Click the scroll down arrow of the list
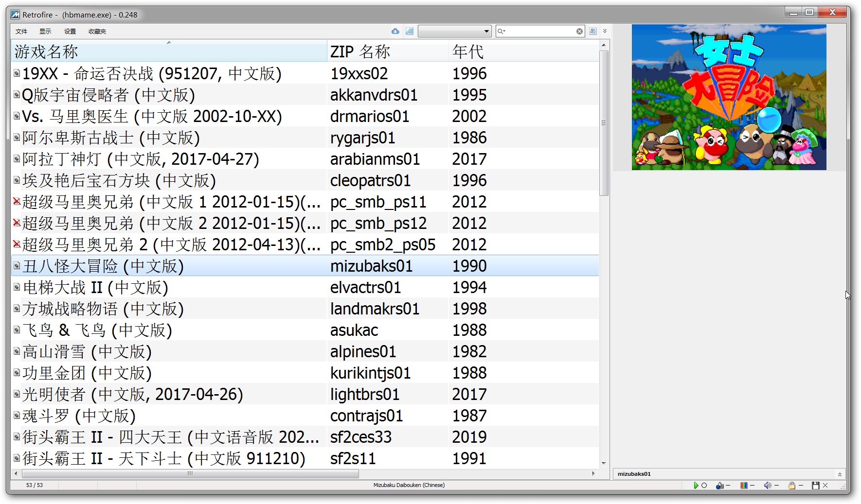The width and height of the screenshot is (861, 504). [x=604, y=463]
